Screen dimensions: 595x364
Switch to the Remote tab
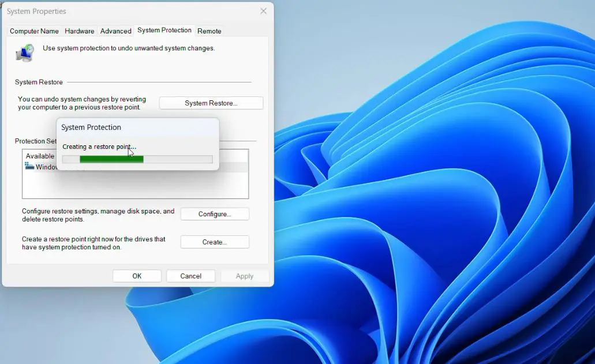(x=209, y=31)
